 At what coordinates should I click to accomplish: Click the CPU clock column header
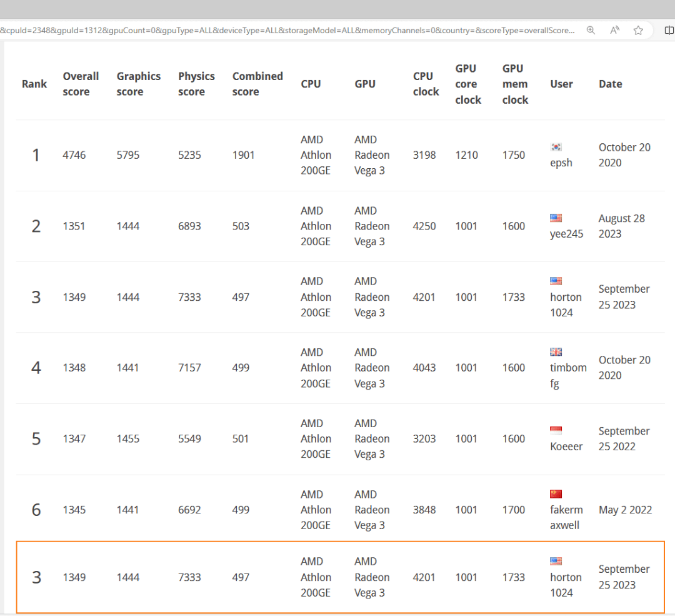[x=426, y=84]
